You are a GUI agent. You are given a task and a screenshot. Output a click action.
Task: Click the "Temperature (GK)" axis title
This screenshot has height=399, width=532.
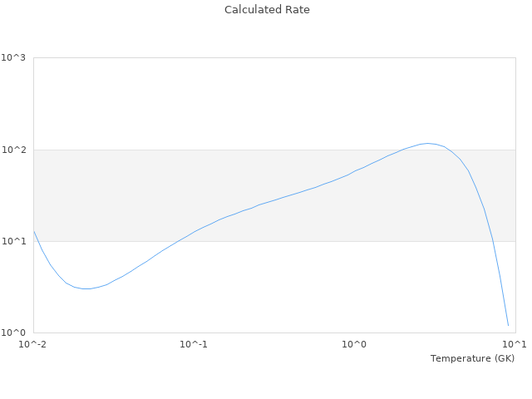pos(472,358)
